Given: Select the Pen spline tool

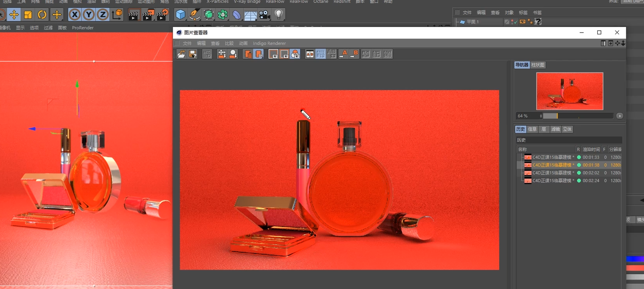Looking at the screenshot, I should click(x=195, y=15).
